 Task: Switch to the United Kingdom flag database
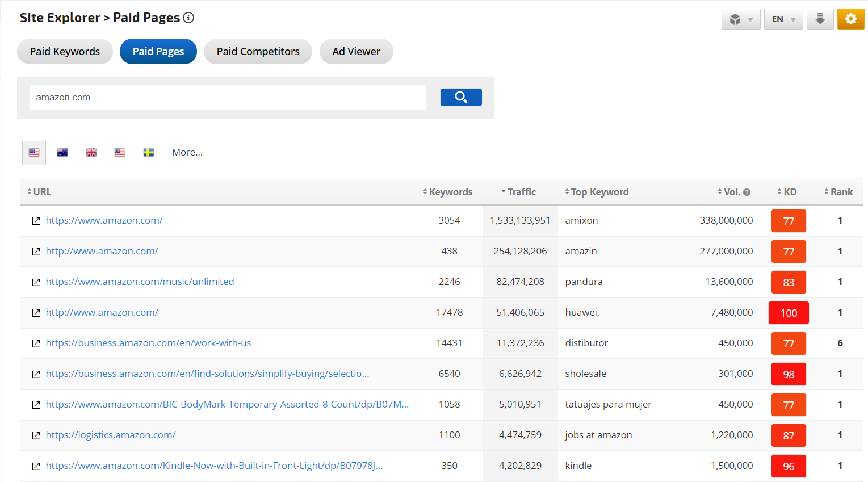[91, 153]
